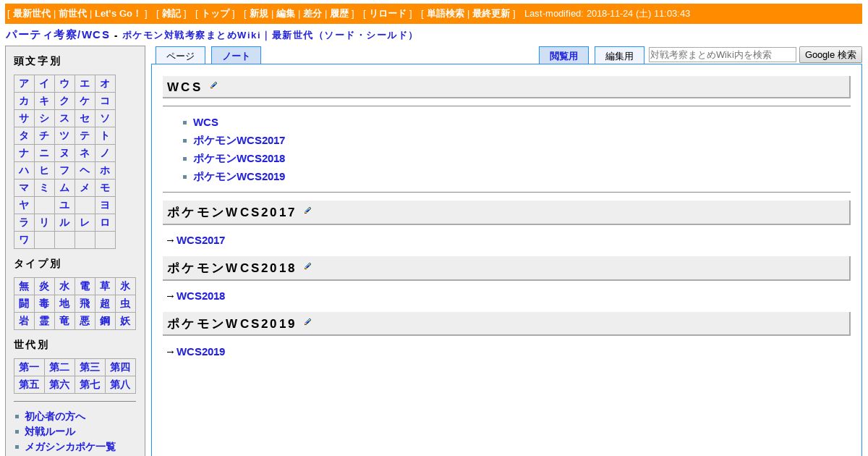Image resolution: width=868 pixels, height=456 pixels.
Task: Go to トップ in the top bar
Action: [x=216, y=14]
